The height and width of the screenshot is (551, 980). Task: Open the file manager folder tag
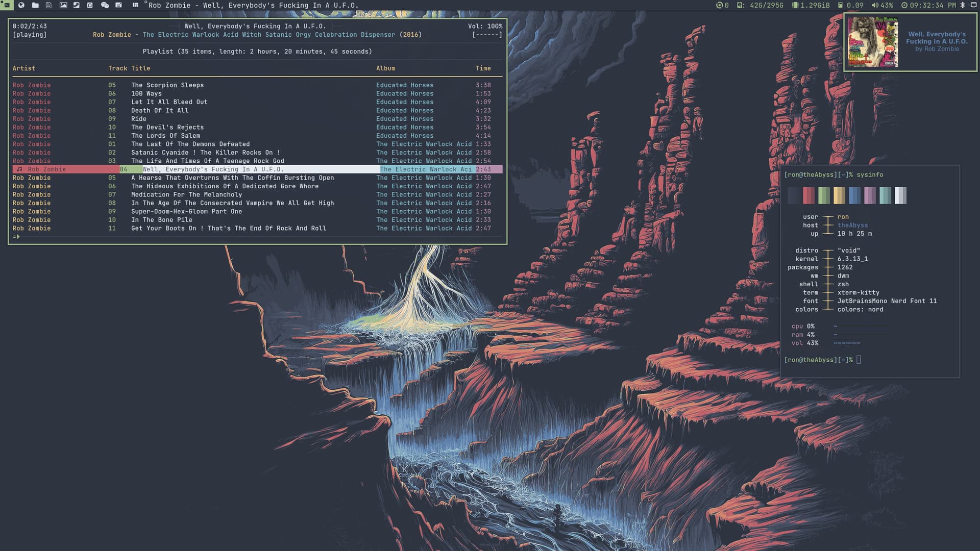click(35, 5)
